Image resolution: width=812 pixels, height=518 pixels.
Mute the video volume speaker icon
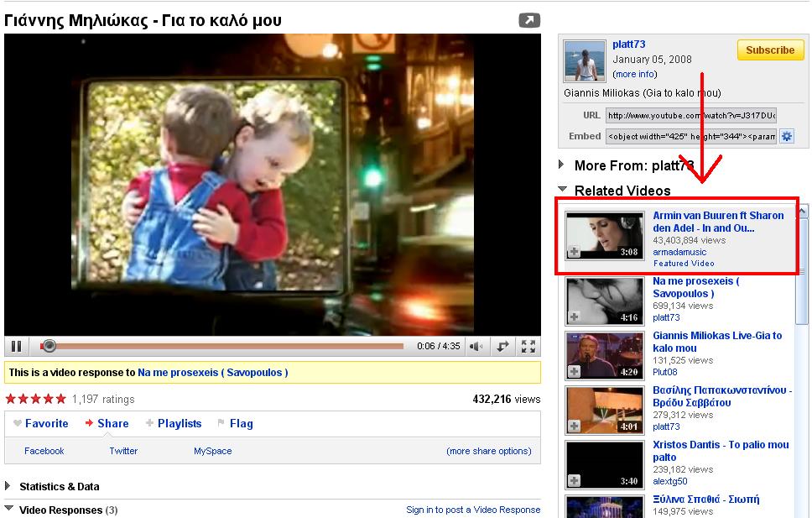coord(476,347)
